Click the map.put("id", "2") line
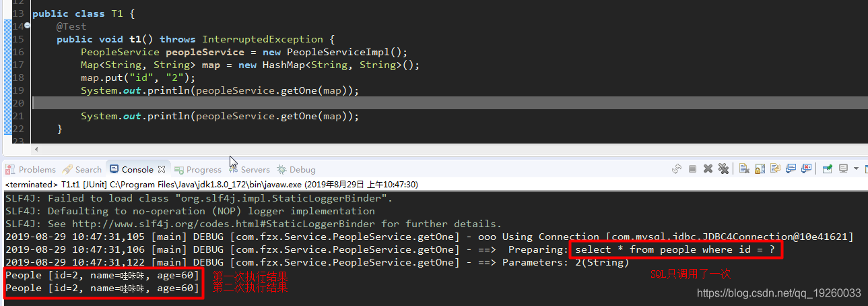 tap(138, 78)
